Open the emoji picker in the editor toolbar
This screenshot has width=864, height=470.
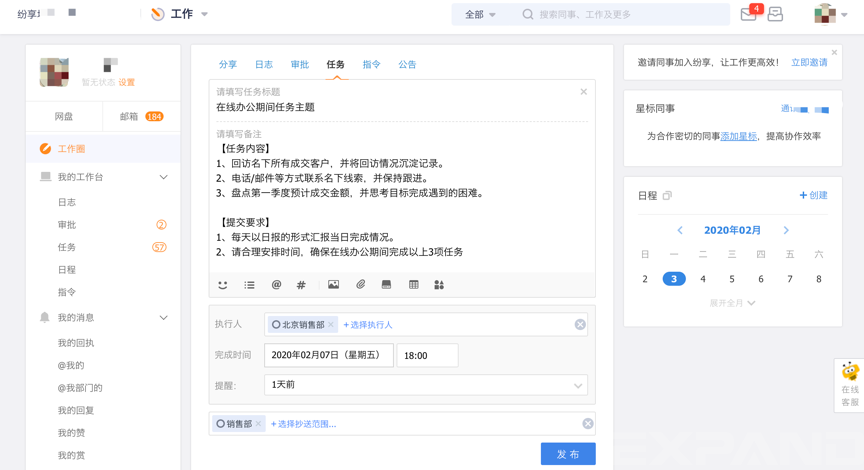(x=223, y=285)
